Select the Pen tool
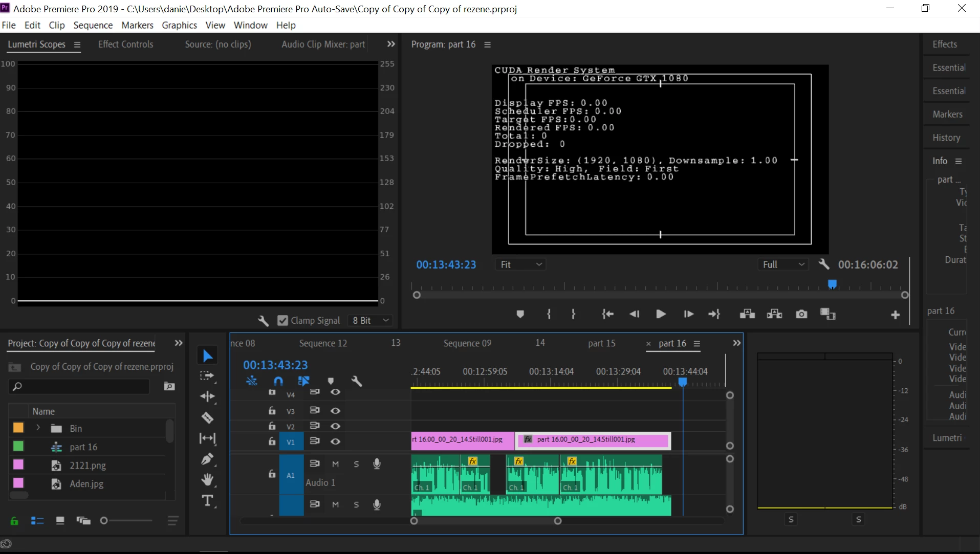Screen dimensions: 980x554 click(207, 459)
